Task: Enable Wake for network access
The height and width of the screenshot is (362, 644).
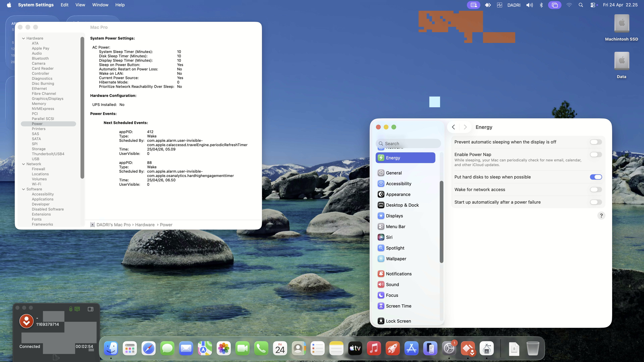Action: point(596,190)
